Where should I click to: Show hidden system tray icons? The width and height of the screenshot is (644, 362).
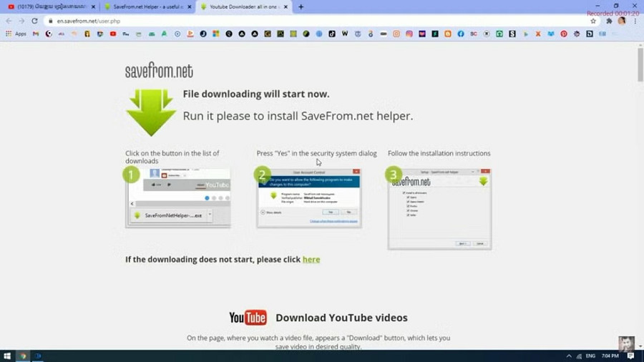click(x=569, y=356)
